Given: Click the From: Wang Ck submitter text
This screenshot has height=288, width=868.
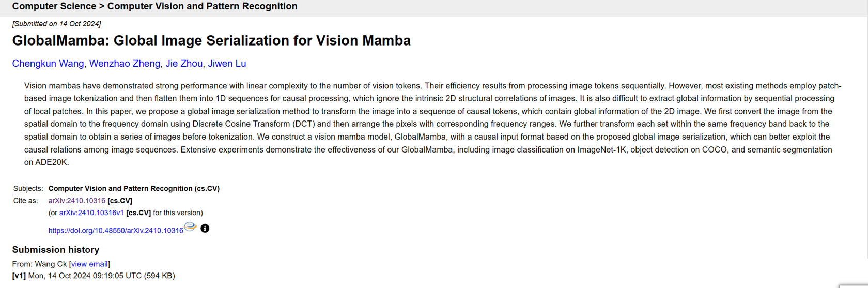Looking at the screenshot, I should [39, 264].
